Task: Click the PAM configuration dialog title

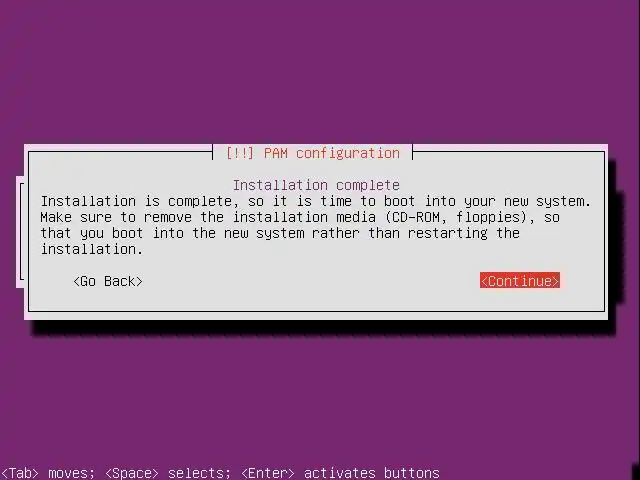Action: coord(313,153)
